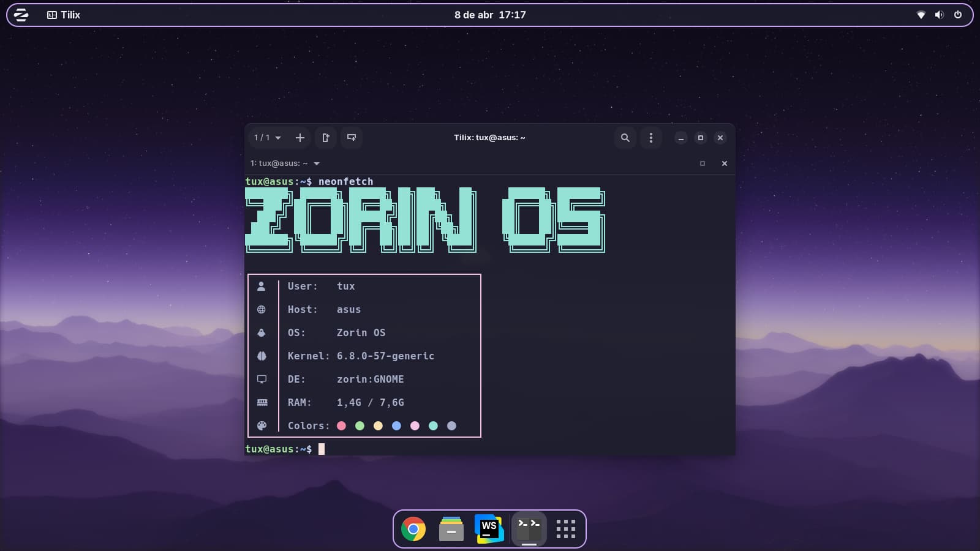Click the ZORIN OS ASCII banner
Screen dimensions: 980x551
425,220
